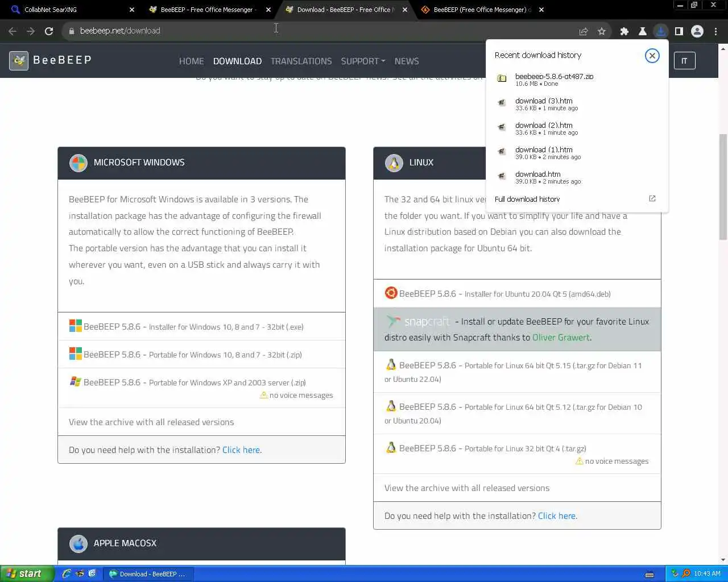Click the download.htm file icon
The width and height of the screenshot is (728, 582).
click(502, 176)
